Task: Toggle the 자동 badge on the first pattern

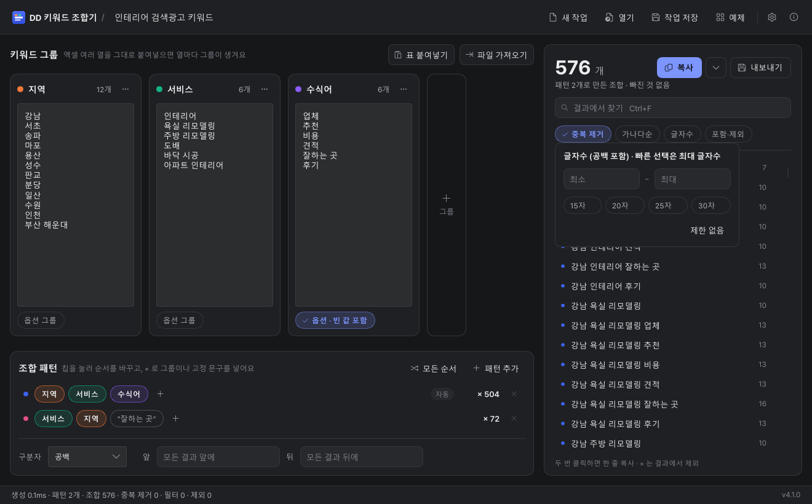Action: [x=442, y=394]
